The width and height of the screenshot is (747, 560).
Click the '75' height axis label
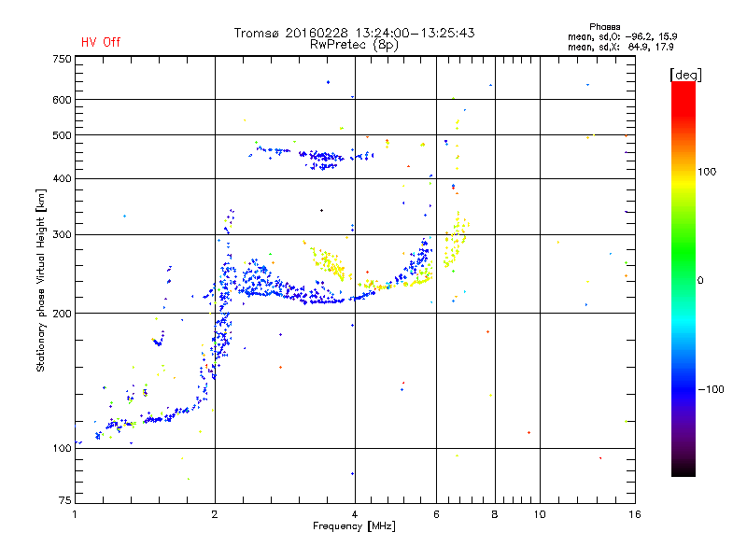(x=65, y=500)
